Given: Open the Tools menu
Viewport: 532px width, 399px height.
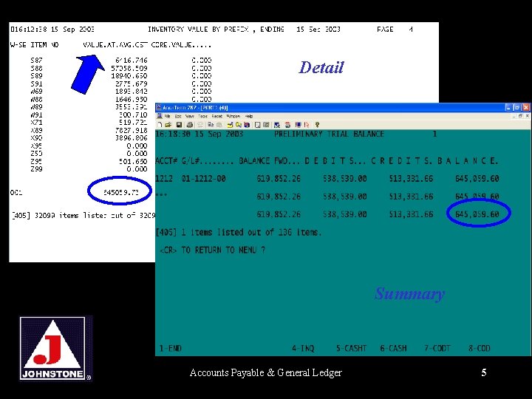Looking at the screenshot, I should pos(202,117).
